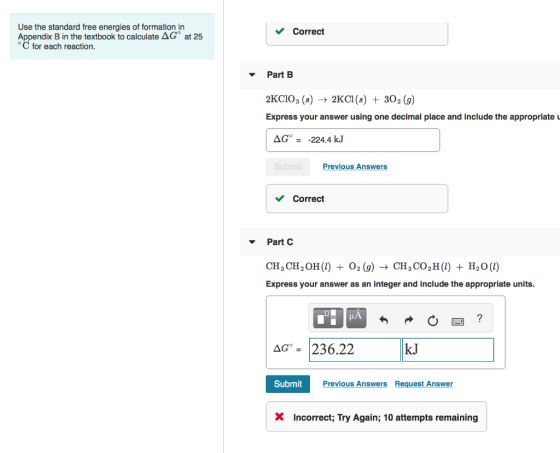Screen dimensions: 560x453
Task: Click the Request Answer link
Action: pyautogui.click(x=424, y=384)
